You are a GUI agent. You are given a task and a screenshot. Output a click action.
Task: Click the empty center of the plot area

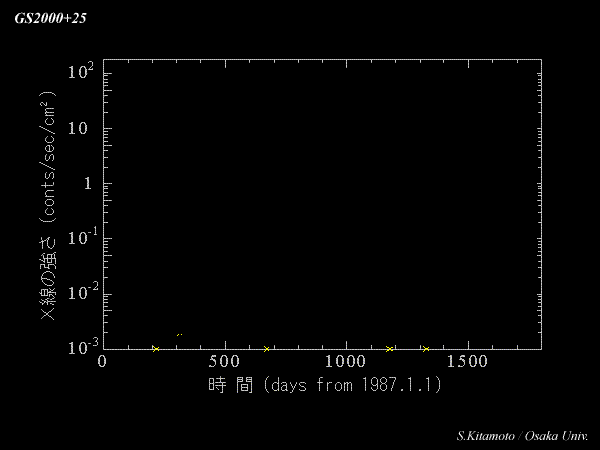[322, 205]
